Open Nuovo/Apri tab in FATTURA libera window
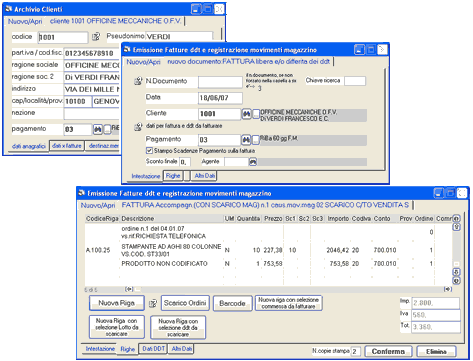Image resolution: width=473 pixels, height=361 pixels. click(143, 62)
